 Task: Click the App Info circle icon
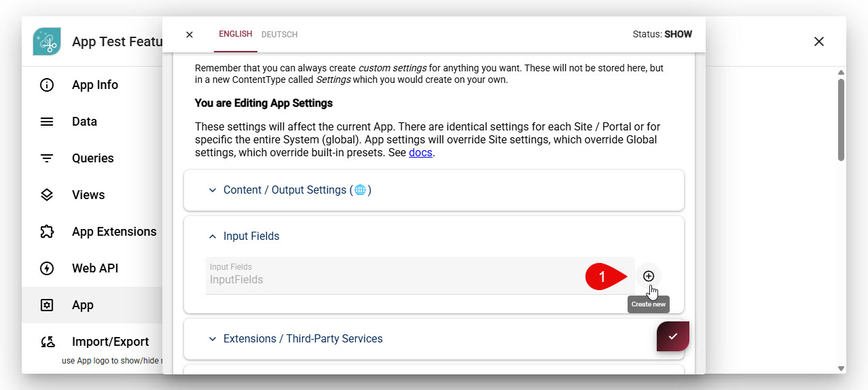pos(47,85)
